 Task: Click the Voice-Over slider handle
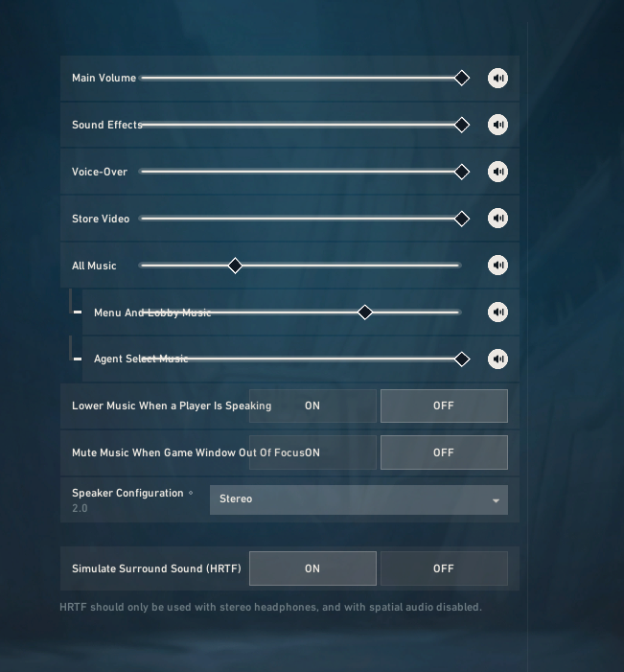point(462,172)
